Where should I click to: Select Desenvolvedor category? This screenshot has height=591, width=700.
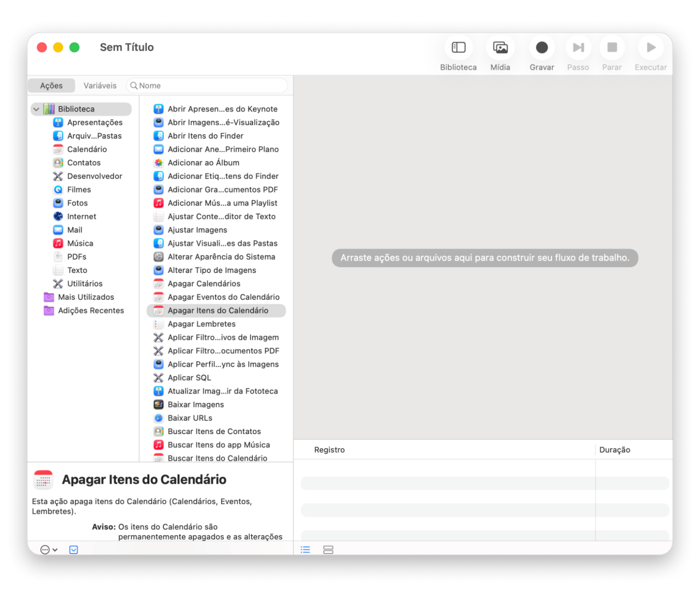[87, 176]
